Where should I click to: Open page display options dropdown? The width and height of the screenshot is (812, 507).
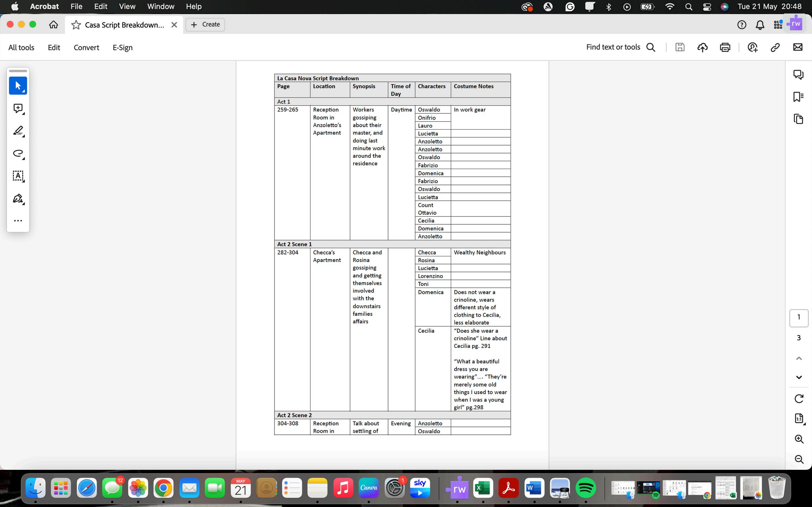tap(799, 418)
